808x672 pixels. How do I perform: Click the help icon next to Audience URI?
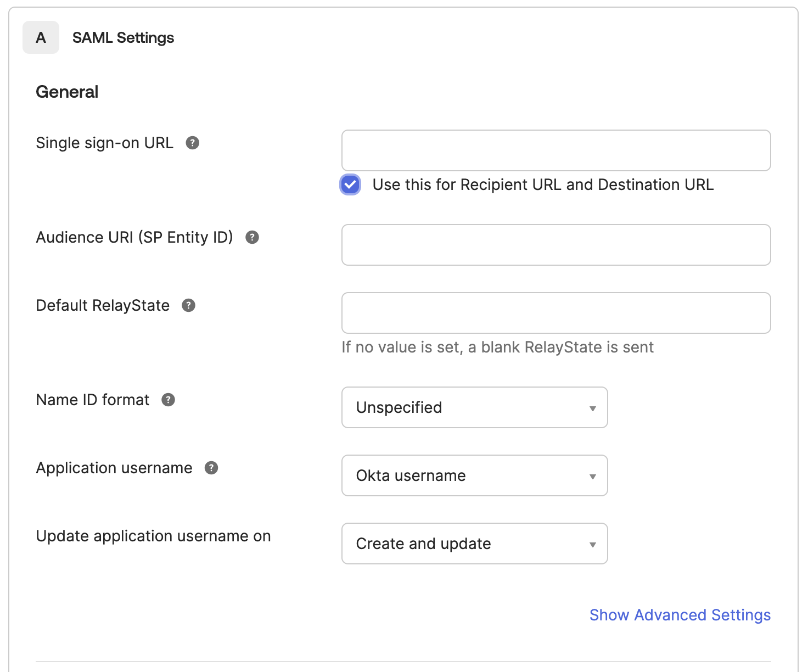click(252, 237)
